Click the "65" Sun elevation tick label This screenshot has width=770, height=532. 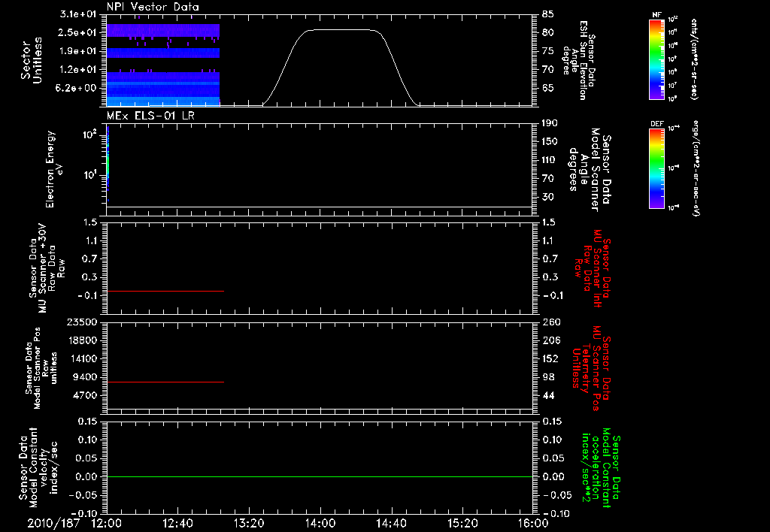(548, 89)
